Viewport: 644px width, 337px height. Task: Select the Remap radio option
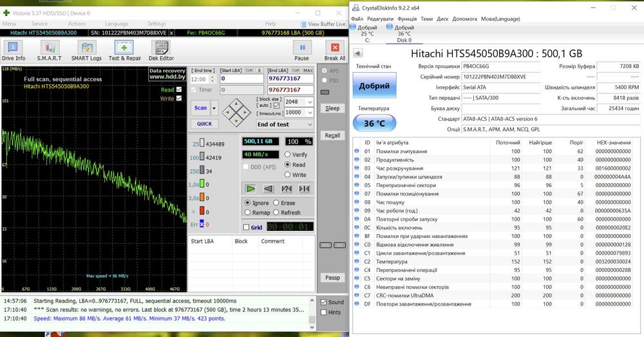click(x=247, y=212)
